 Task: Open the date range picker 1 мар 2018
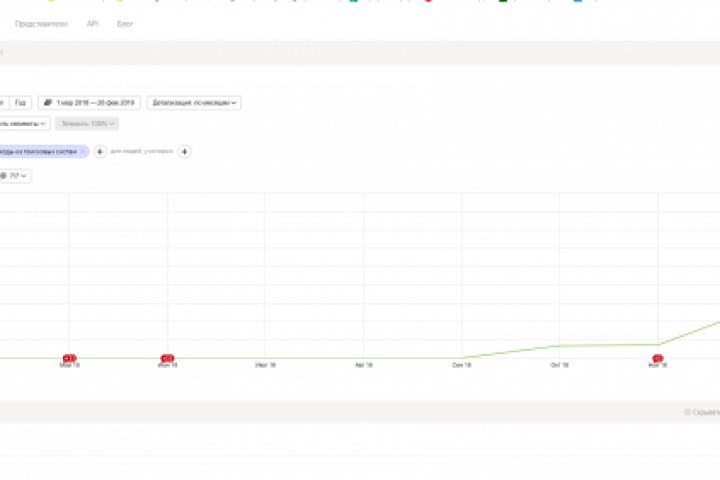[x=89, y=103]
